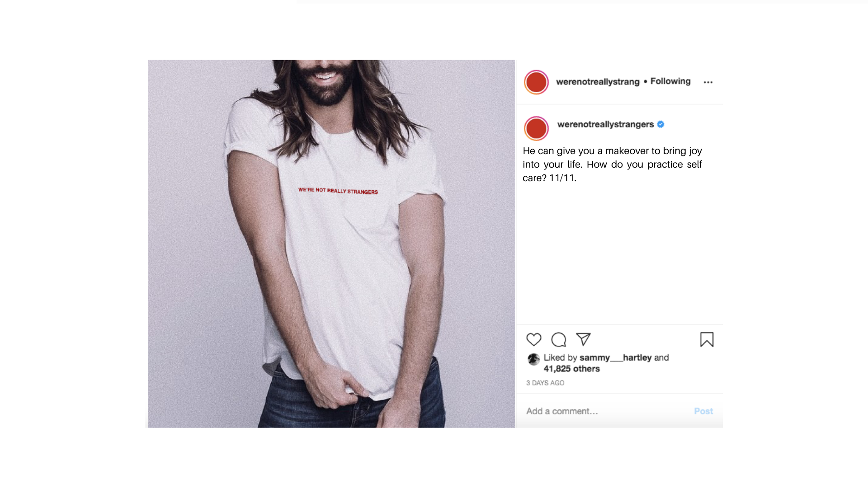Click the red profile avatar in post header
The width and height of the screenshot is (868, 488).
pos(536,82)
